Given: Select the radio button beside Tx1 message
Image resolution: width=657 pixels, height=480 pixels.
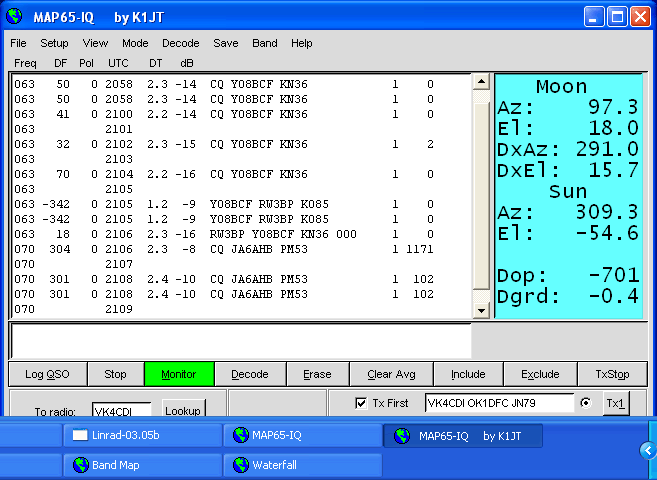Looking at the screenshot, I should coord(586,403).
